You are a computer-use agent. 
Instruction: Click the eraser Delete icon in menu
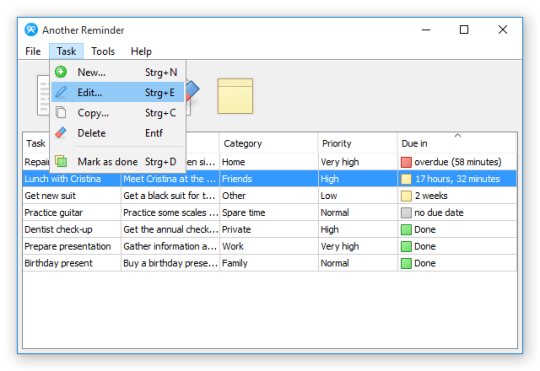pyautogui.click(x=61, y=133)
